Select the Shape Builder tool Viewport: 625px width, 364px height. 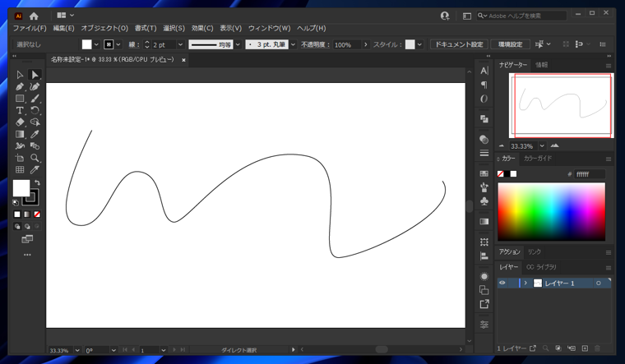coord(35,122)
